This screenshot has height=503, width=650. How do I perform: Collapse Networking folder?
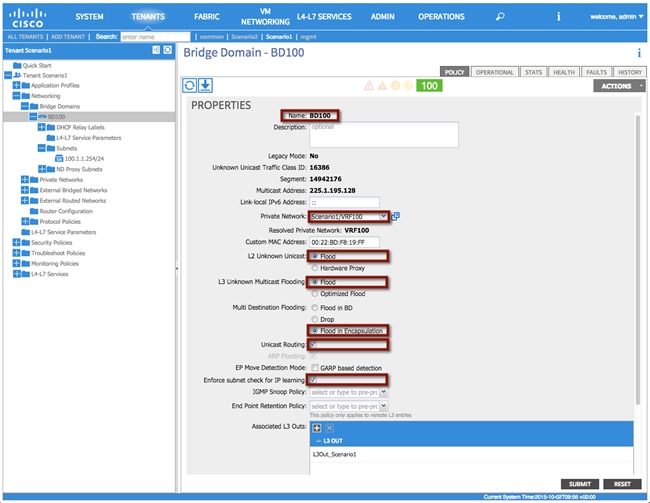16,96
